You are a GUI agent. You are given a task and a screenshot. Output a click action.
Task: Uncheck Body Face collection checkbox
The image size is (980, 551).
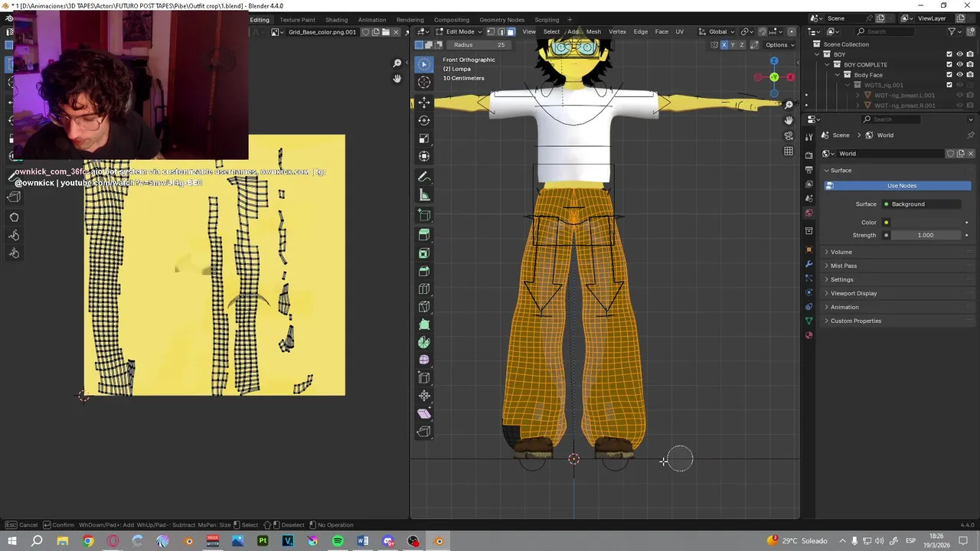coord(949,75)
